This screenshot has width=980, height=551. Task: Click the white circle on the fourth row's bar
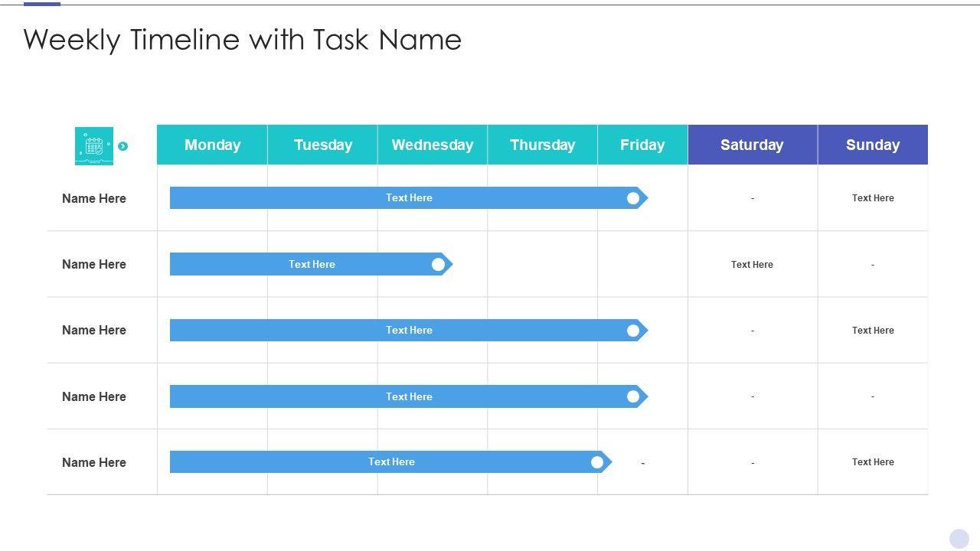click(x=633, y=396)
